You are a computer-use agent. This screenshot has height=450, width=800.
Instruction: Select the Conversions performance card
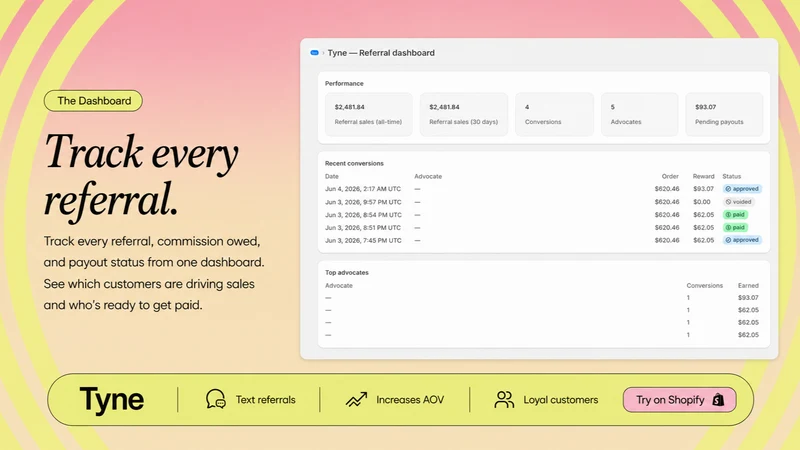(x=554, y=114)
